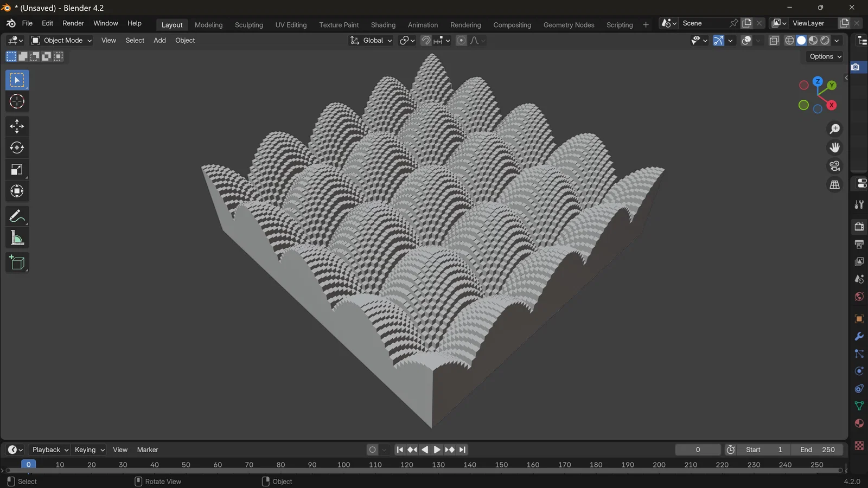The width and height of the screenshot is (868, 488).
Task: Click the Zoom view magnifier icon
Action: coord(835,129)
